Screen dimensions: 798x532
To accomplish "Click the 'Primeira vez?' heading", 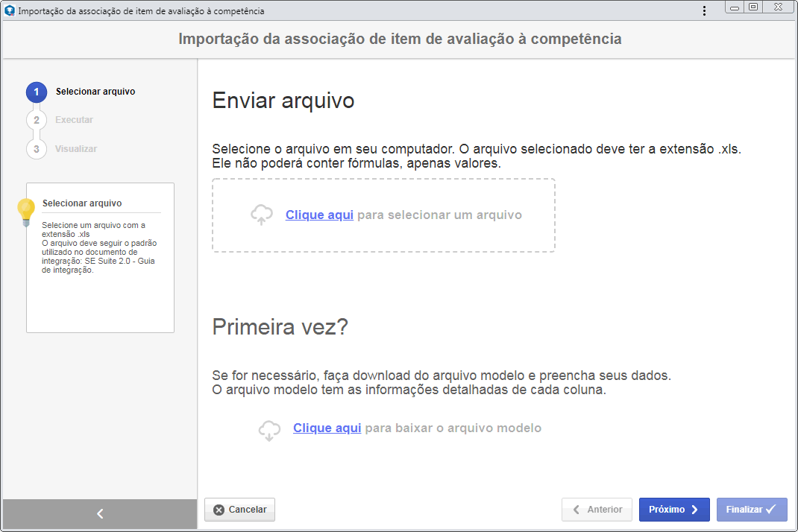I will (x=280, y=327).
